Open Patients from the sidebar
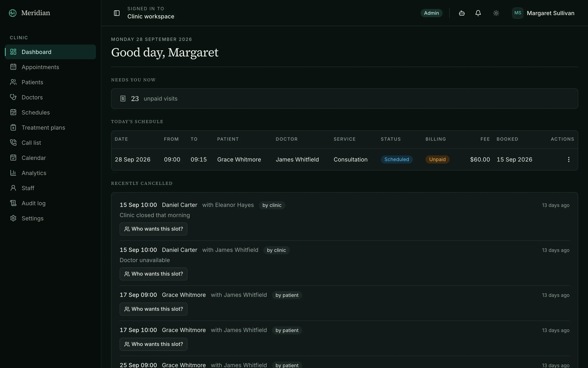Image resolution: width=588 pixels, height=368 pixels. pyautogui.click(x=50, y=82)
